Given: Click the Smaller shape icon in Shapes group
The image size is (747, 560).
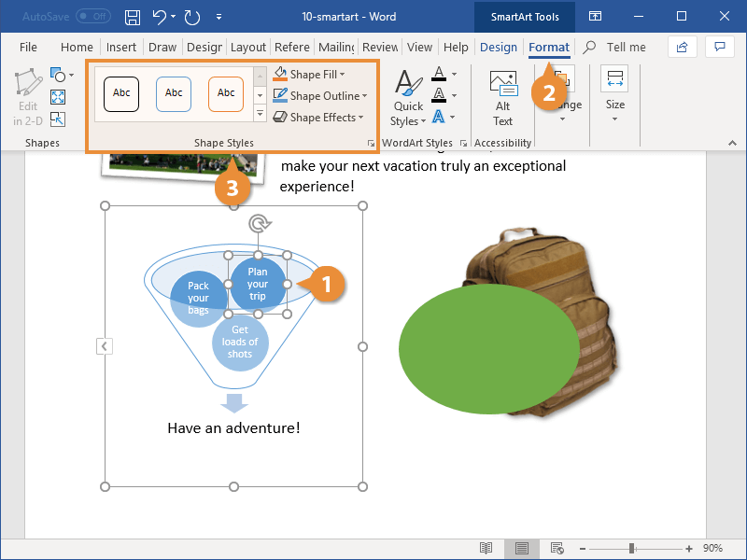Looking at the screenshot, I should [x=58, y=119].
